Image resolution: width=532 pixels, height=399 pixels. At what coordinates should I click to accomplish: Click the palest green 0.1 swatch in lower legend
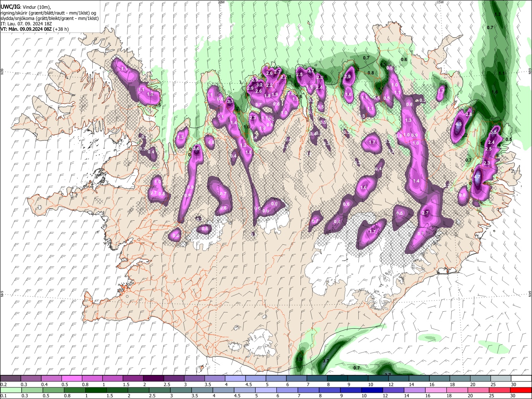point(11,390)
